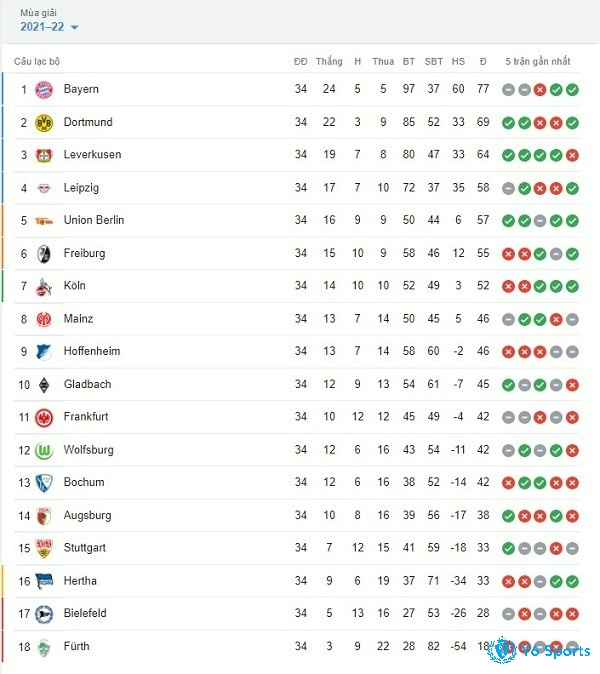Viewport: 600px width, 674px height.
Task: Click the Hoffenheim club logo
Action: pyautogui.click(x=43, y=352)
